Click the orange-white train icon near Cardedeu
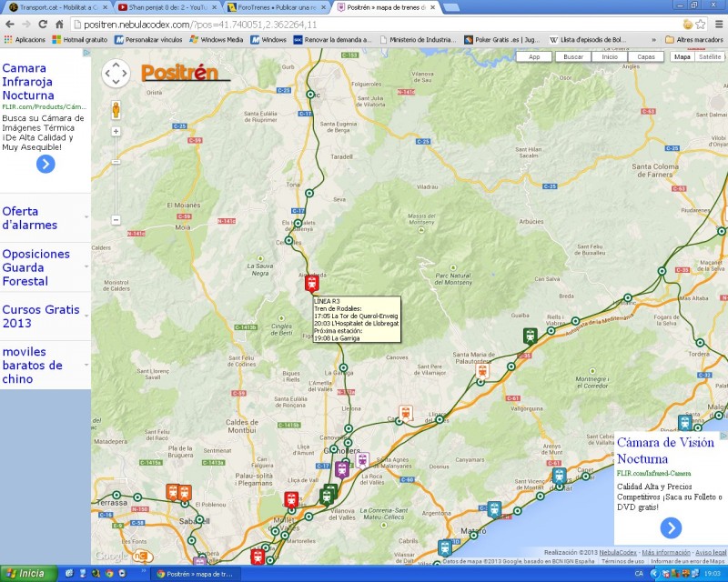 tap(406, 413)
